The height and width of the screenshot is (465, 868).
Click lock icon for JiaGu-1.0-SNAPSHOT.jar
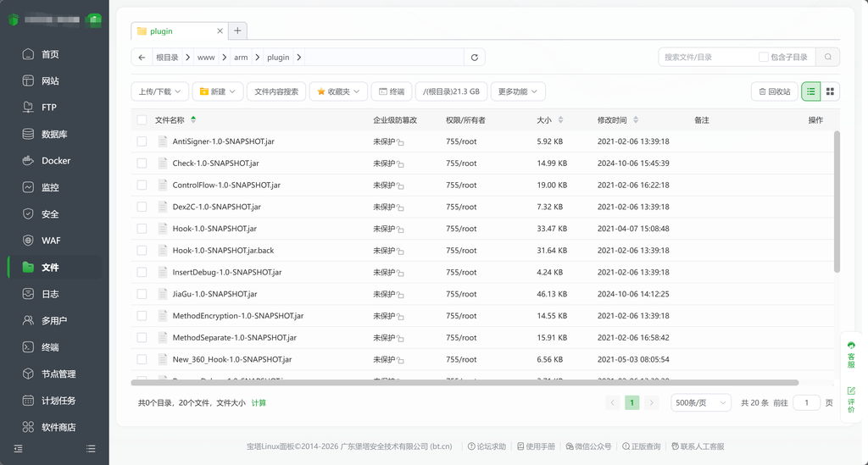pos(400,295)
